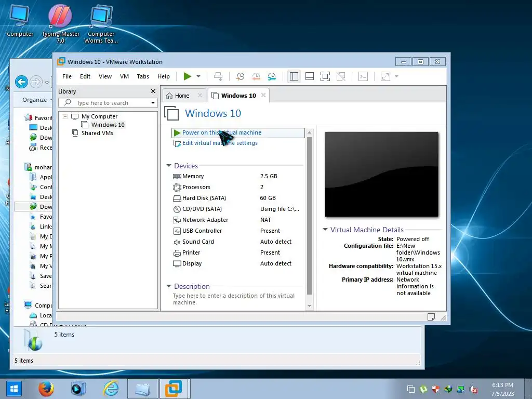Viewport: 532px width, 399px height.
Task: Open the View menu in VMware
Action: 105,76
